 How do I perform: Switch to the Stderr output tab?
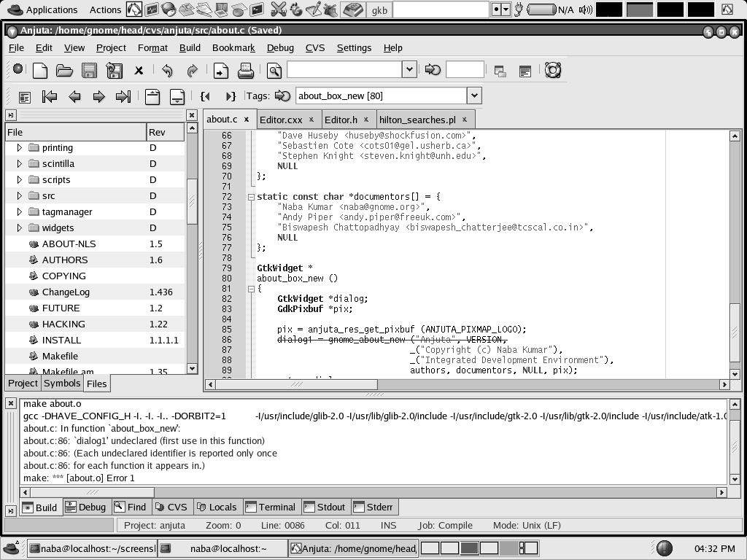click(x=373, y=507)
